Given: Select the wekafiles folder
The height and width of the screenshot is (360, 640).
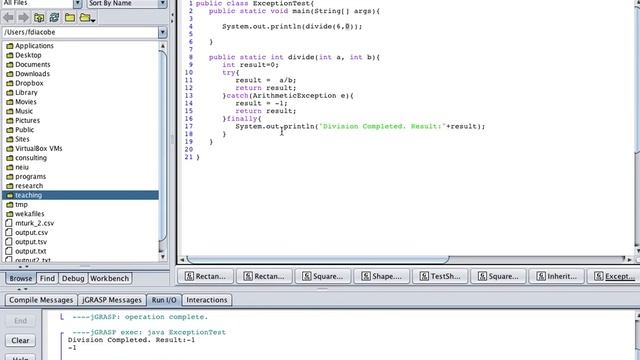Looking at the screenshot, I should (30, 214).
